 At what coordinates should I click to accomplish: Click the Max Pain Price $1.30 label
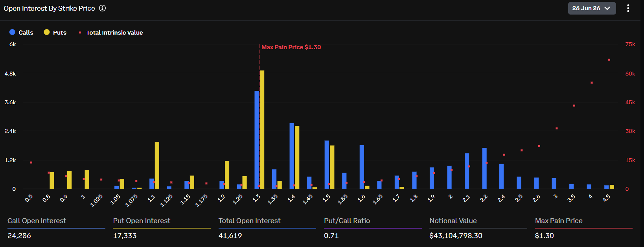(x=291, y=47)
